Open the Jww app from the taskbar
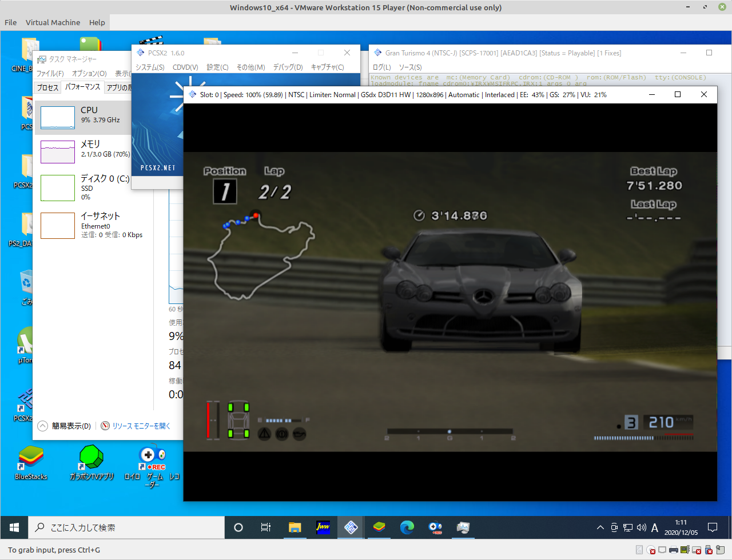 point(323,527)
